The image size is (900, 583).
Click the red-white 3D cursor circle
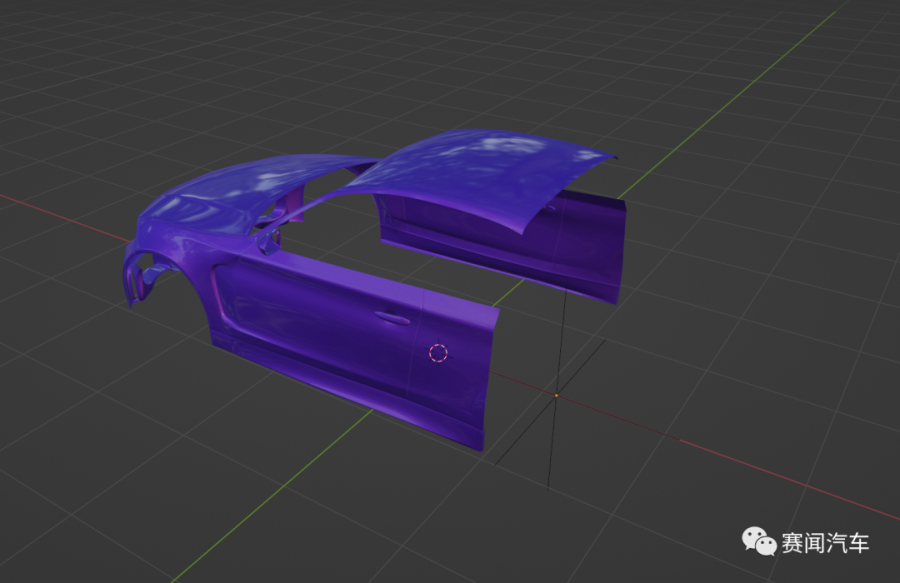[437, 352]
